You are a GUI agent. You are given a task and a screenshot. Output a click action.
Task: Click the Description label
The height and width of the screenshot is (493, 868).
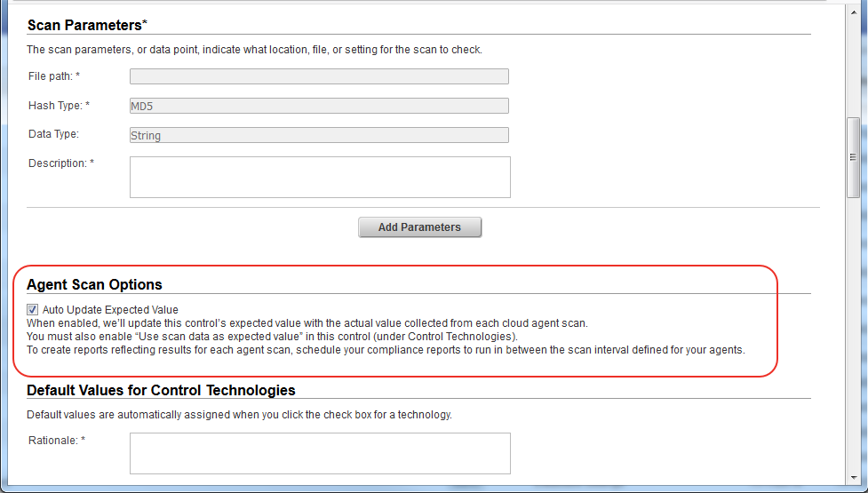point(58,163)
